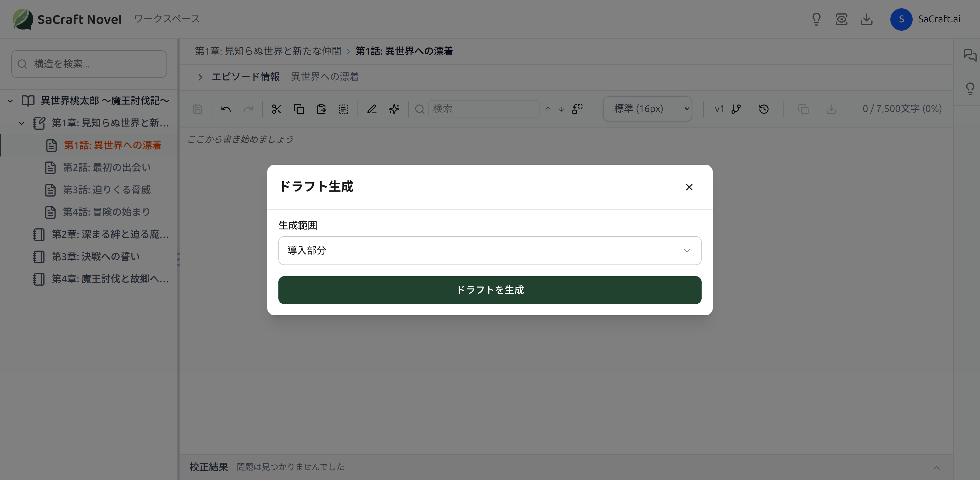
Task: Click the download icon in the top header
Action: [x=867, y=19]
